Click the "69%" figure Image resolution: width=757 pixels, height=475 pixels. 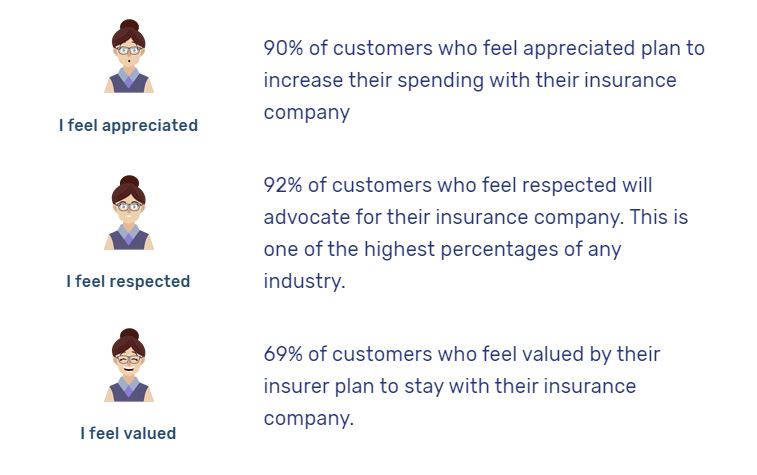pos(284,354)
